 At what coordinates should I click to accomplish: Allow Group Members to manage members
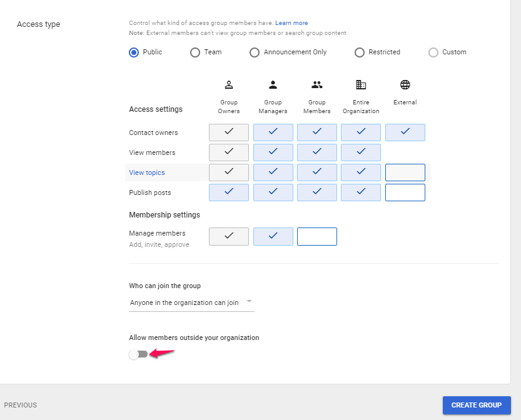pos(317,236)
